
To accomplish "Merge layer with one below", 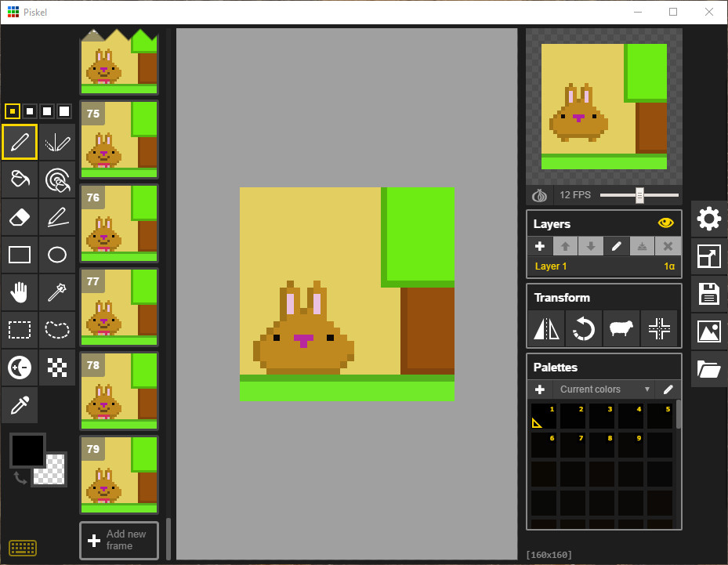I will 642,246.
